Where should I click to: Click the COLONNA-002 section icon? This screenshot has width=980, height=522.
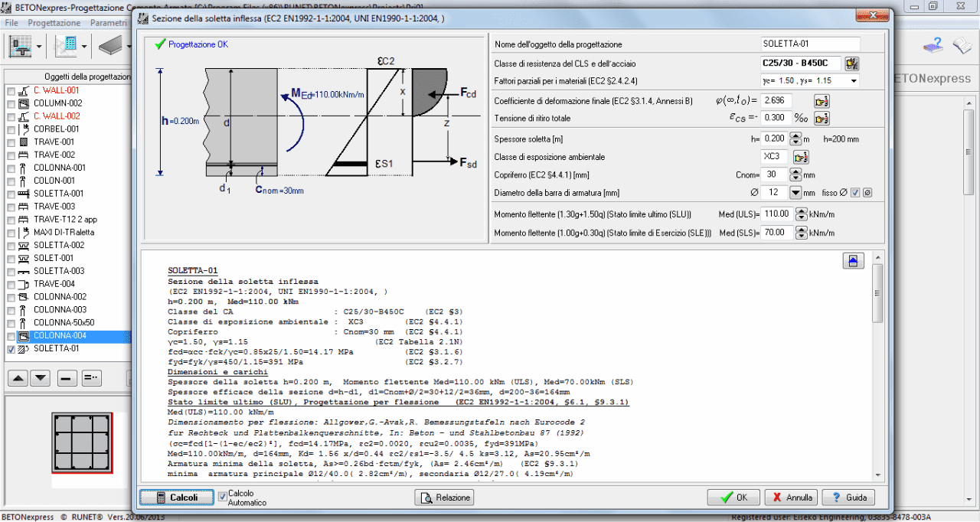(x=24, y=297)
